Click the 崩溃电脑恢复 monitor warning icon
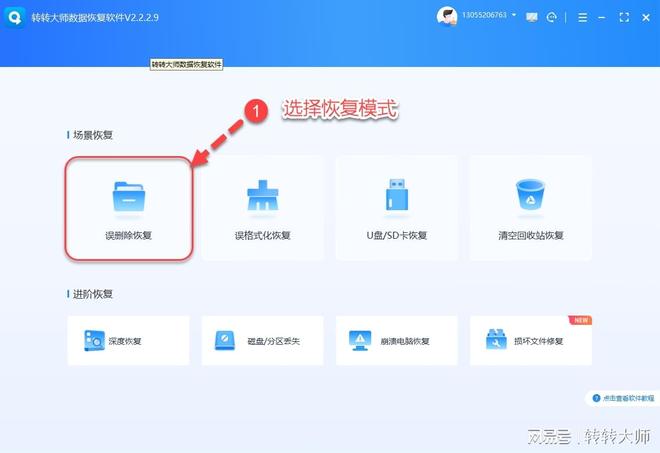Screen dimensions: 660x453 tap(360, 340)
